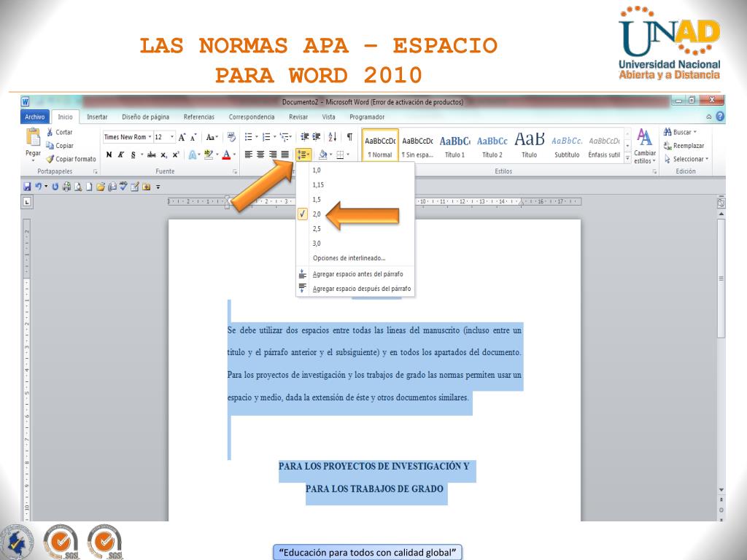
Task: Open Word help question mark
Action: click(720, 116)
